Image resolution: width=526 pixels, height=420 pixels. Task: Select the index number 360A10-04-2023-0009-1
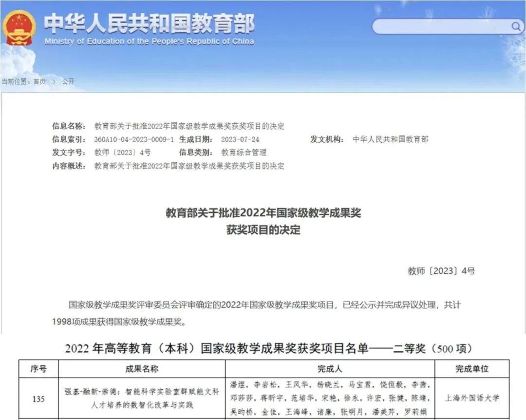click(x=134, y=139)
